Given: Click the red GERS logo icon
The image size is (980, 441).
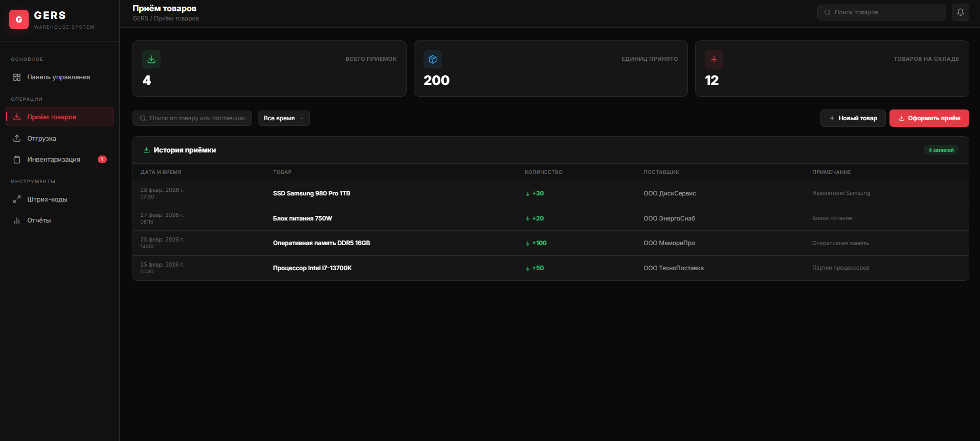Looking at the screenshot, I should point(19,19).
